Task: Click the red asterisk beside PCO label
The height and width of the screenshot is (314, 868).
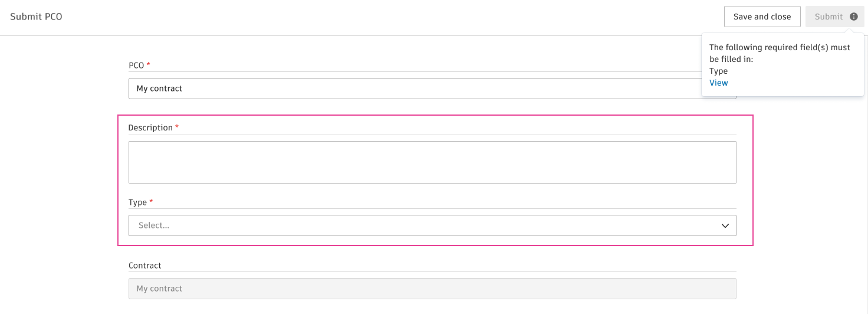Action: pyautogui.click(x=149, y=64)
